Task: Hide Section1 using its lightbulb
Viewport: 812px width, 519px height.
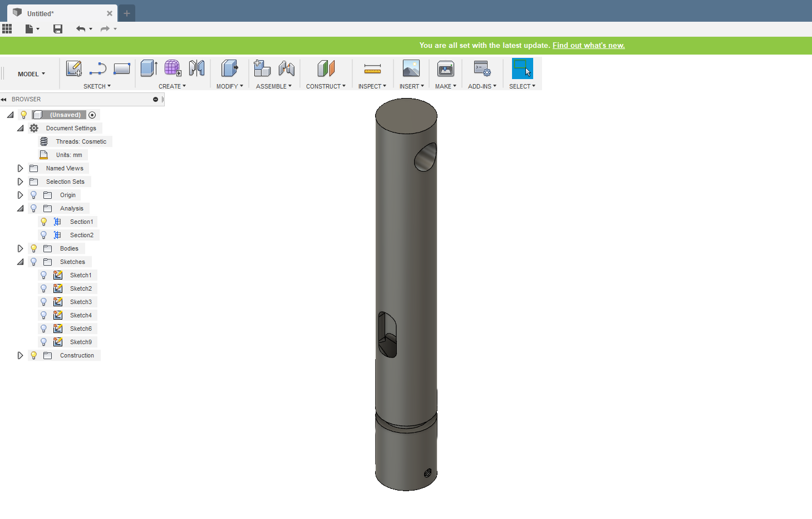Action: click(x=43, y=221)
